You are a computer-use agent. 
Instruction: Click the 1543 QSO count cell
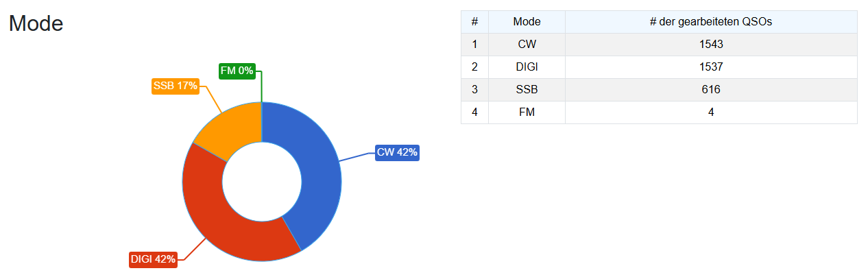click(x=711, y=45)
